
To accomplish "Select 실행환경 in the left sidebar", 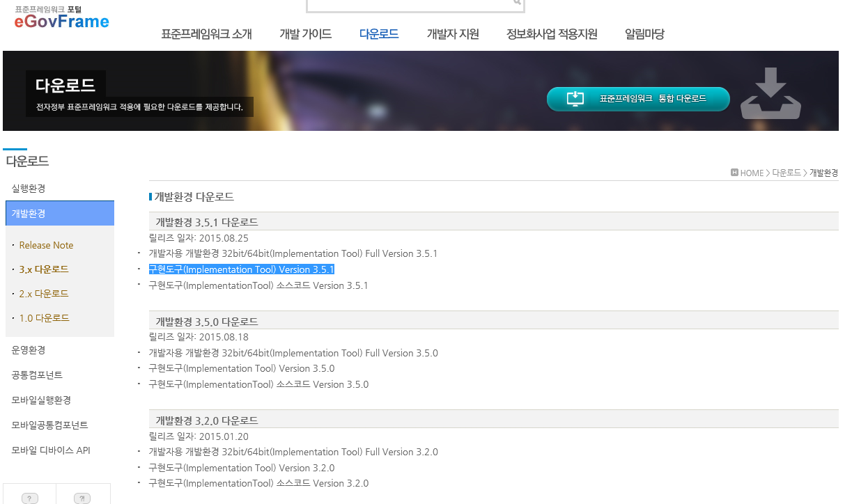I will 29,189.
